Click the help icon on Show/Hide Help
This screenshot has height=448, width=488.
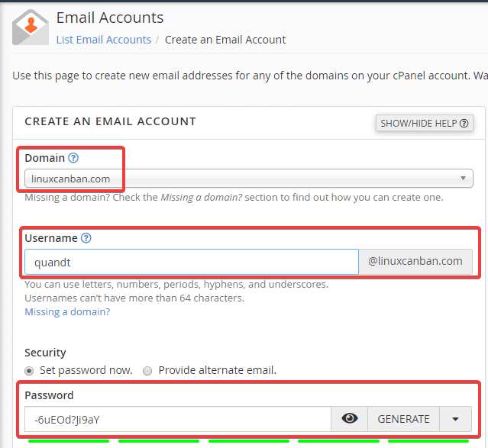click(463, 123)
